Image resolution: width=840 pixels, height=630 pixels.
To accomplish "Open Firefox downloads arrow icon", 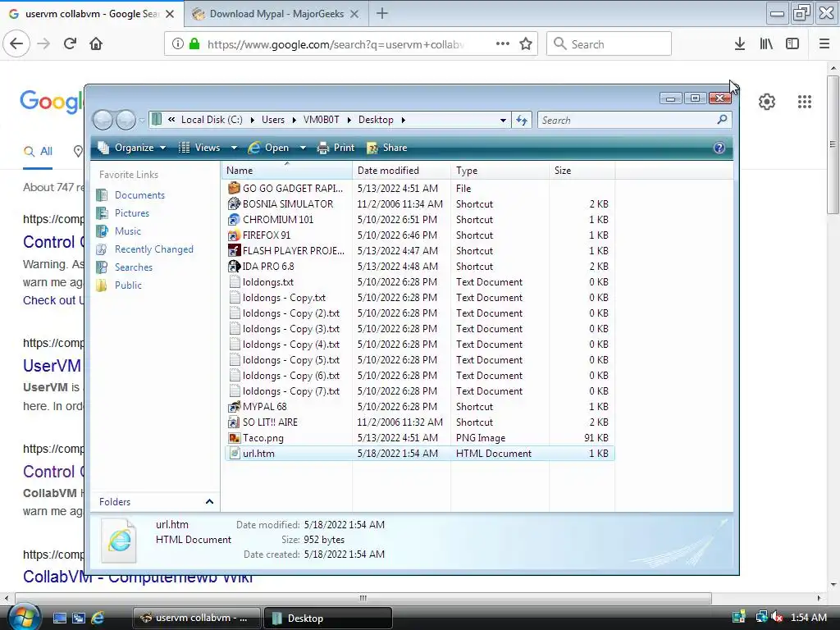I will pos(740,44).
